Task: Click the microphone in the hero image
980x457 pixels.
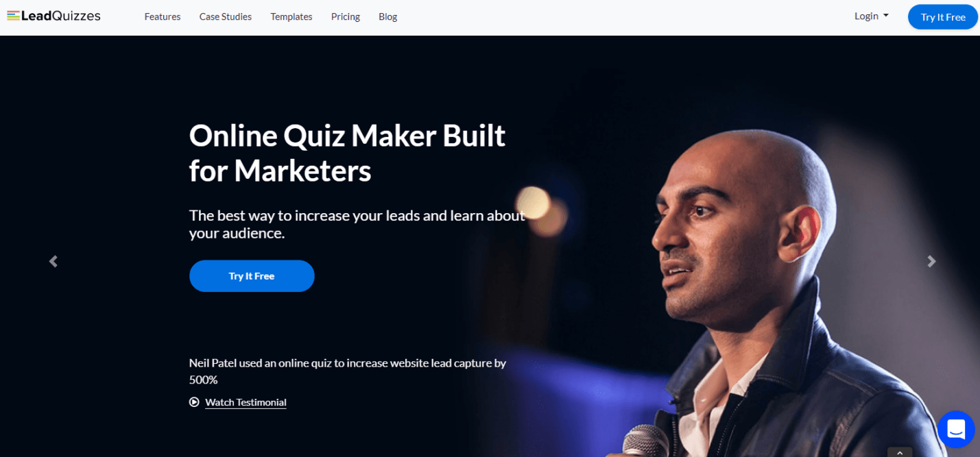Action: pos(645,441)
